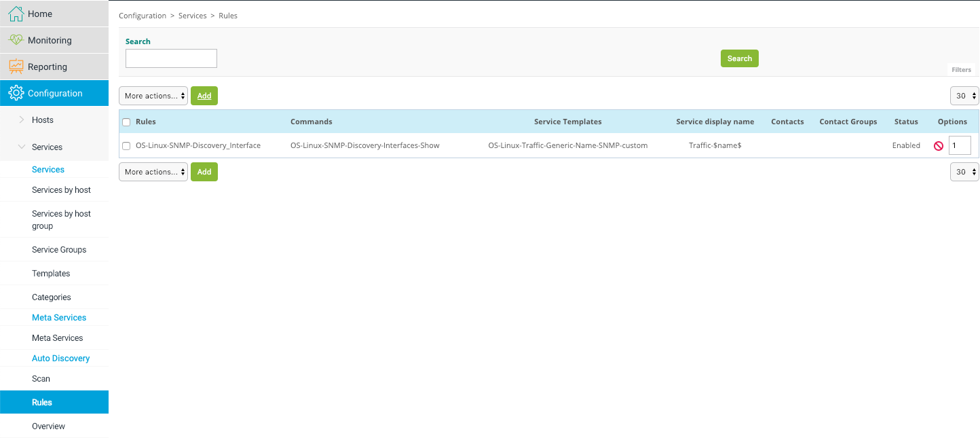Click the Monitoring heartbeat icon
980x438 pixels.
(16, 40)
